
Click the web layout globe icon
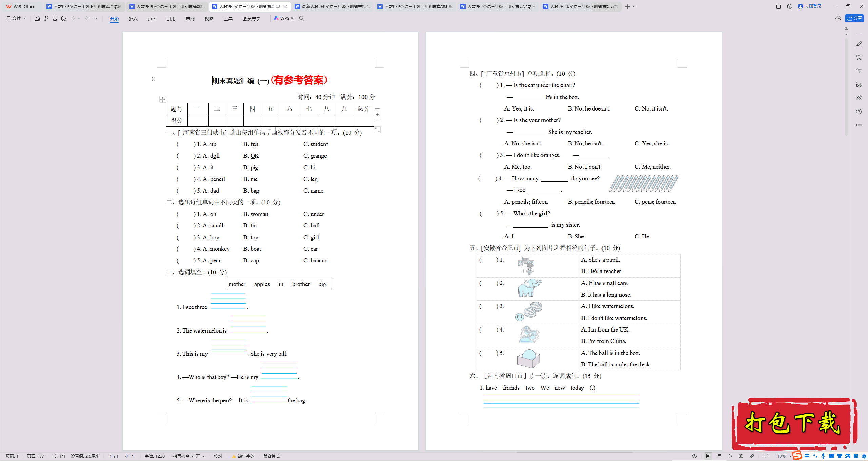coord(741,456)
